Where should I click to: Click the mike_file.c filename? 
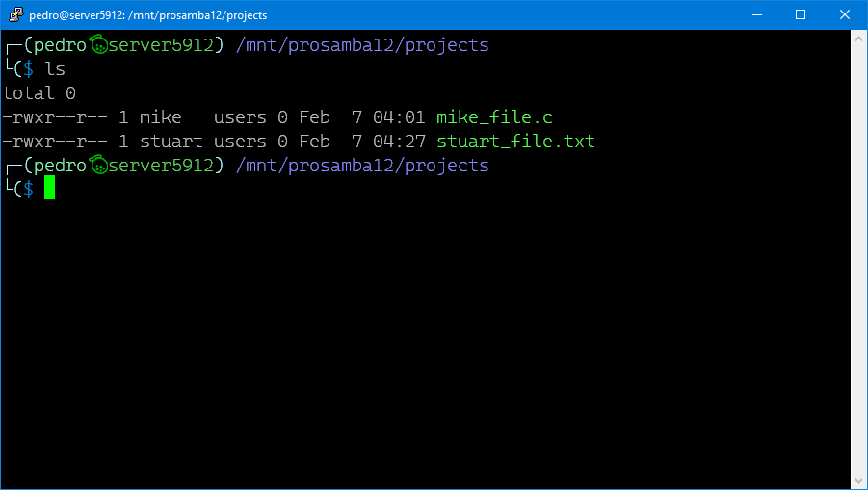click(494, 117)
